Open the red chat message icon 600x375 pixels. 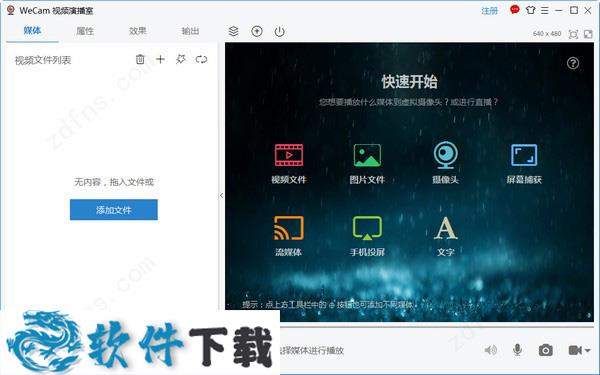[x=515, y=10]
